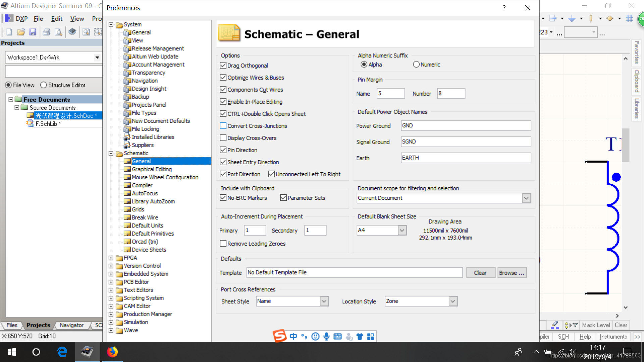644x362 pixels.
Task: Click the DXP menu icon
Action: (x=9, y=18)
